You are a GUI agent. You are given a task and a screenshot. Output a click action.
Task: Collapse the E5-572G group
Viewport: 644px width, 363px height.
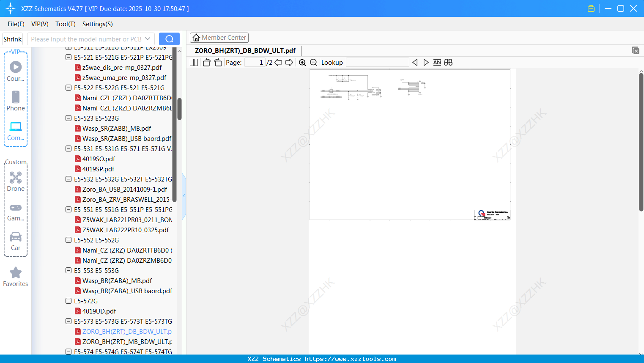tap(69, 301)
